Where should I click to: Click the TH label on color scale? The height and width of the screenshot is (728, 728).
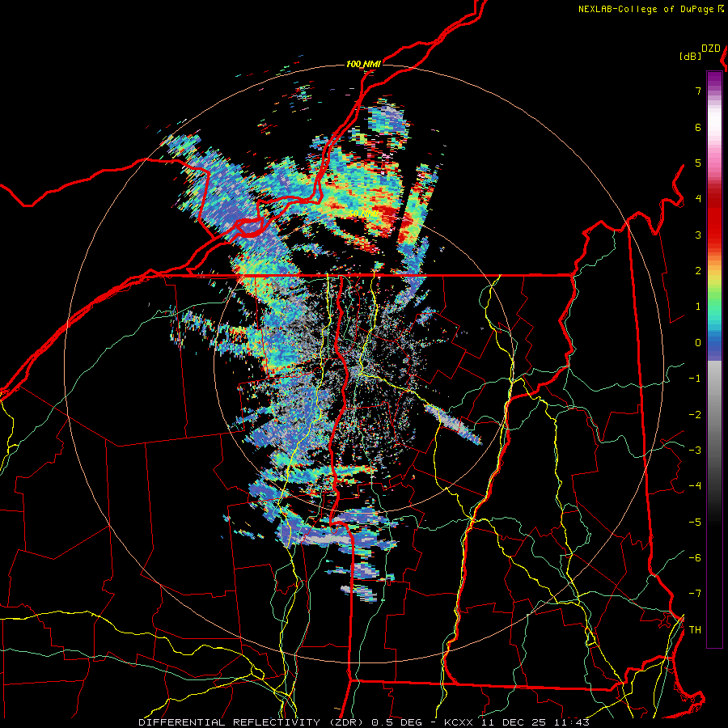tap(695, 630)
